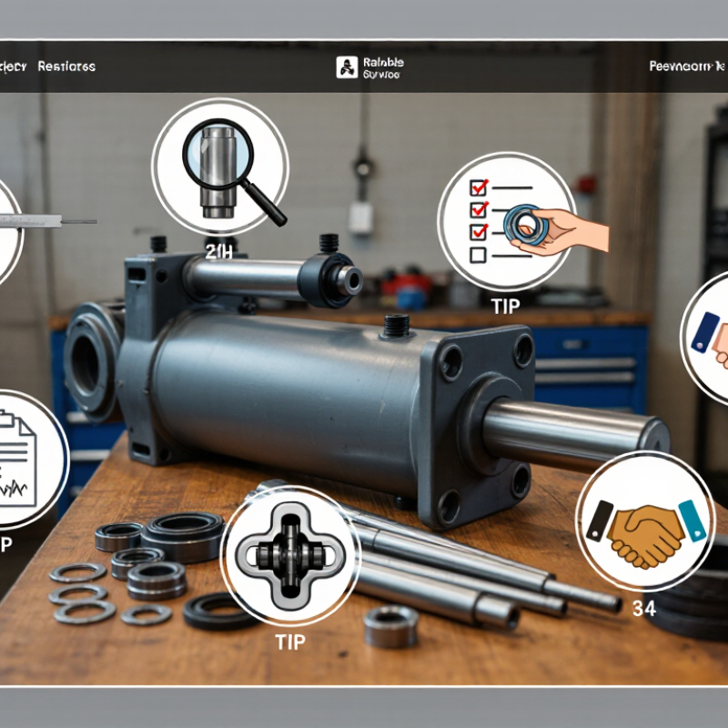Click the TIP label under bearing icon
The image size is (728, 728).
(x=290, y=642)
